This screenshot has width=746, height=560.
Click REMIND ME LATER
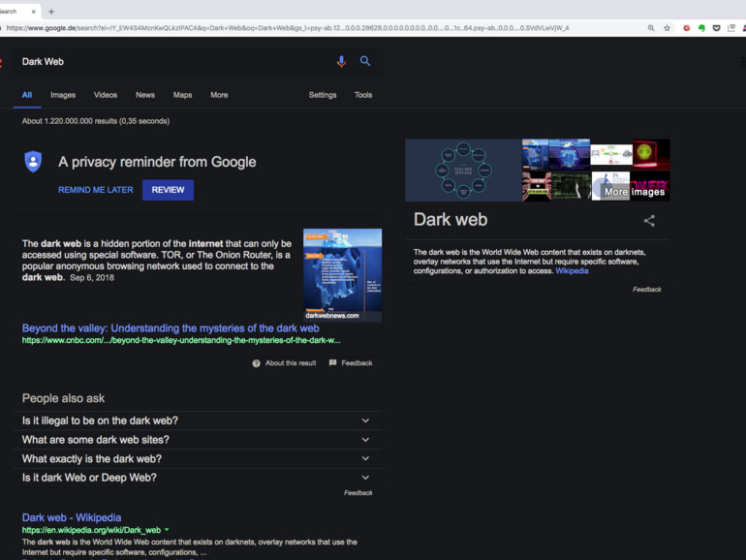96,190
